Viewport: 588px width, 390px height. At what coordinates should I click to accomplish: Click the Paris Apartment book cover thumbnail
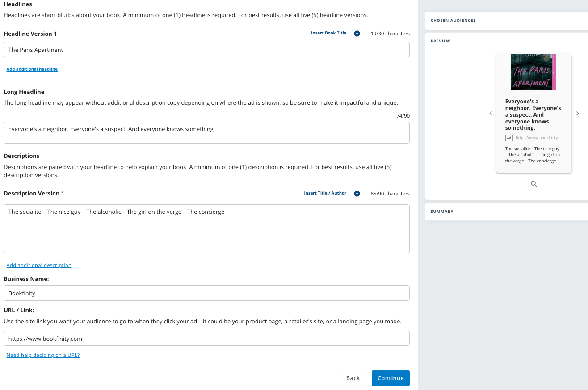[533, 72]
